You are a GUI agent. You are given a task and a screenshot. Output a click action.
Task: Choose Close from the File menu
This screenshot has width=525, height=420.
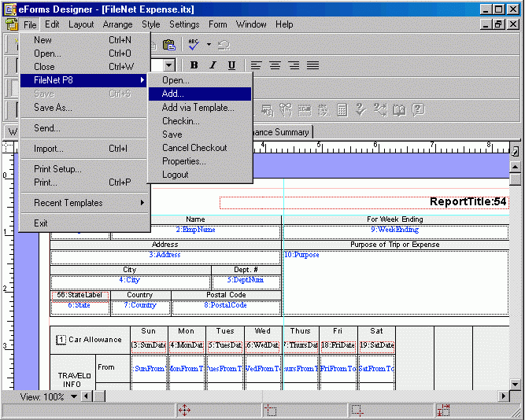pos(85,67)
